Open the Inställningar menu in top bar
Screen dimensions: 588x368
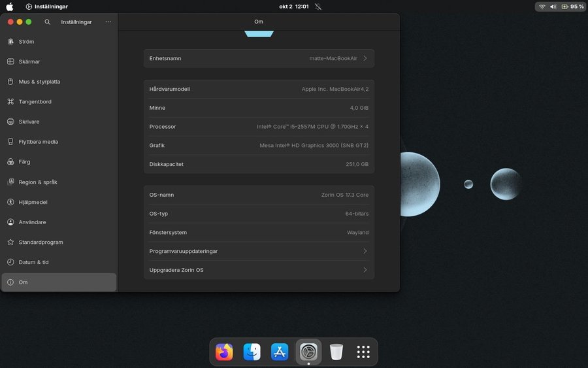[47, 7]
